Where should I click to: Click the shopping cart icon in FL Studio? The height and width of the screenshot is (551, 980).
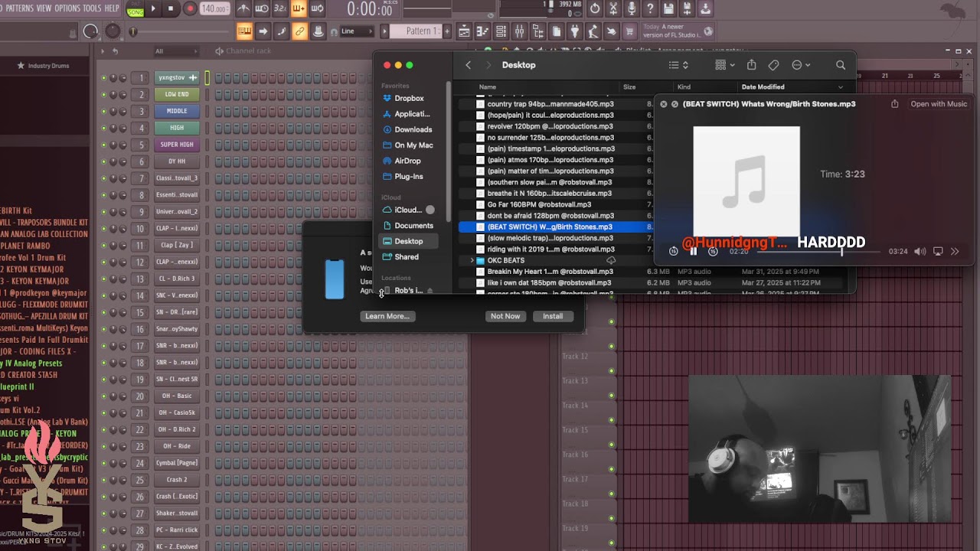click(x=630, y=31)
